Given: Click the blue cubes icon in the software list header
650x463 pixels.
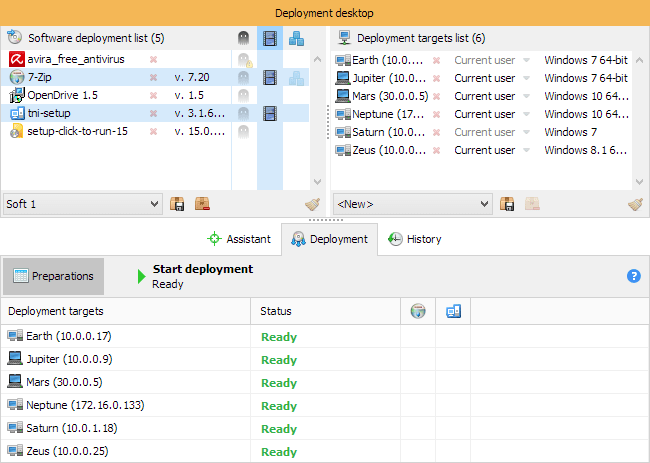Looking at the screenshot, I should (x=296, y=39).
